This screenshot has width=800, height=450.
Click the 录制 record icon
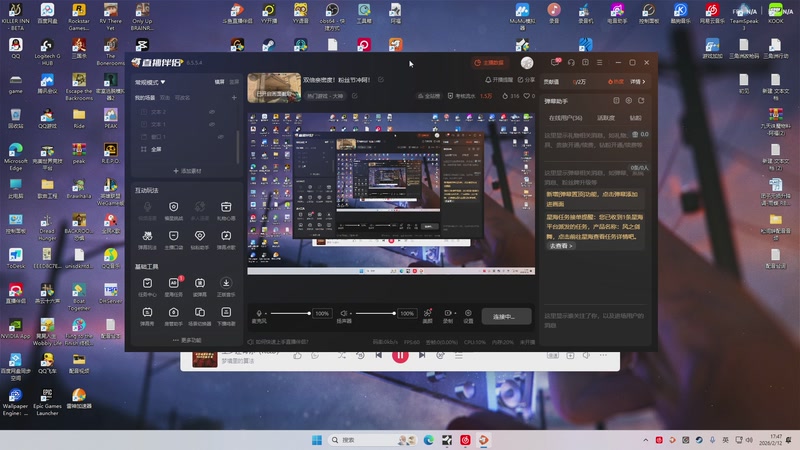[447, 313]
